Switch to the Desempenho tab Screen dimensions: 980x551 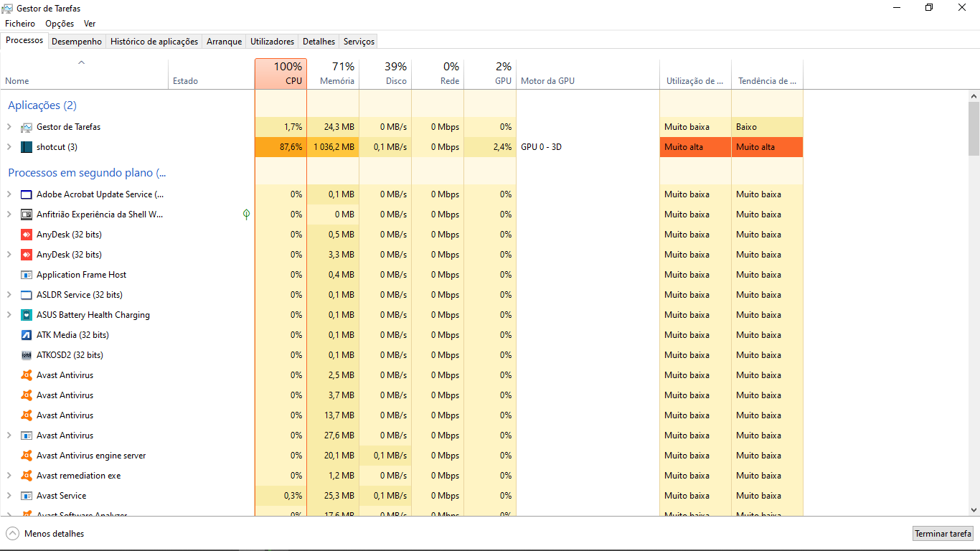pos(77,42)
